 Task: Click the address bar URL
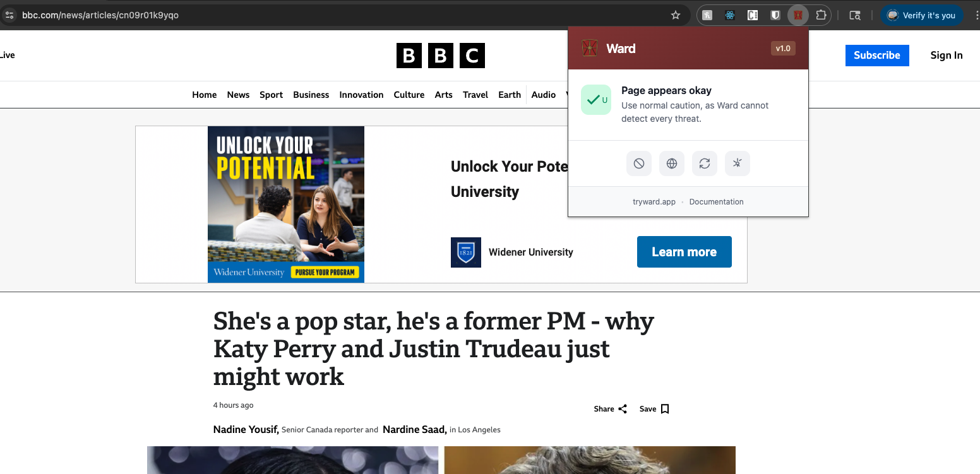click(100, 15)
